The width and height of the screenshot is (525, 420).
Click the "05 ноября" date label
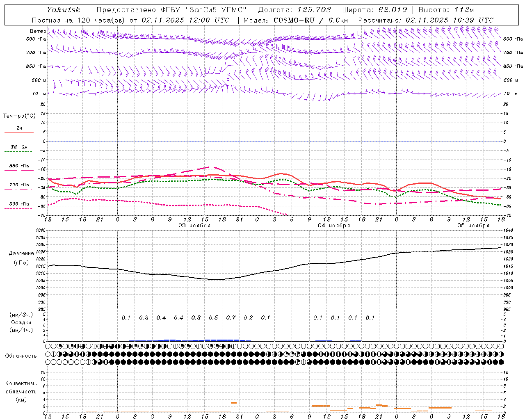pos(473,226)
